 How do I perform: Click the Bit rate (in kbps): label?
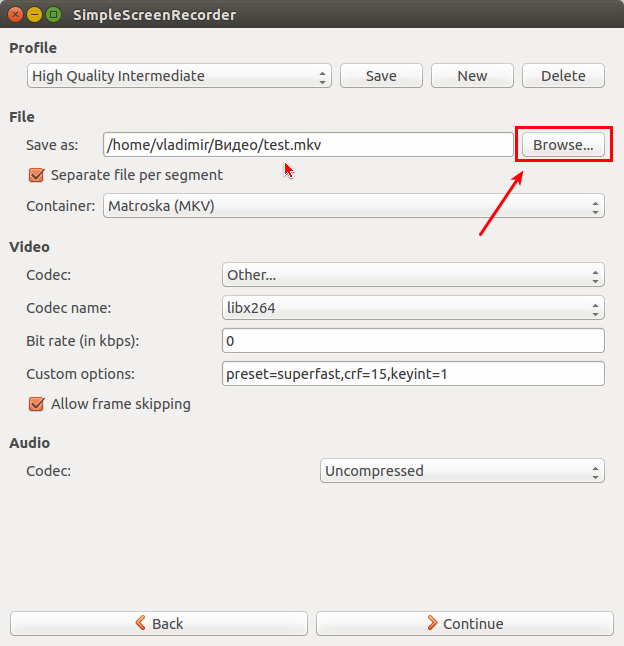83,341
